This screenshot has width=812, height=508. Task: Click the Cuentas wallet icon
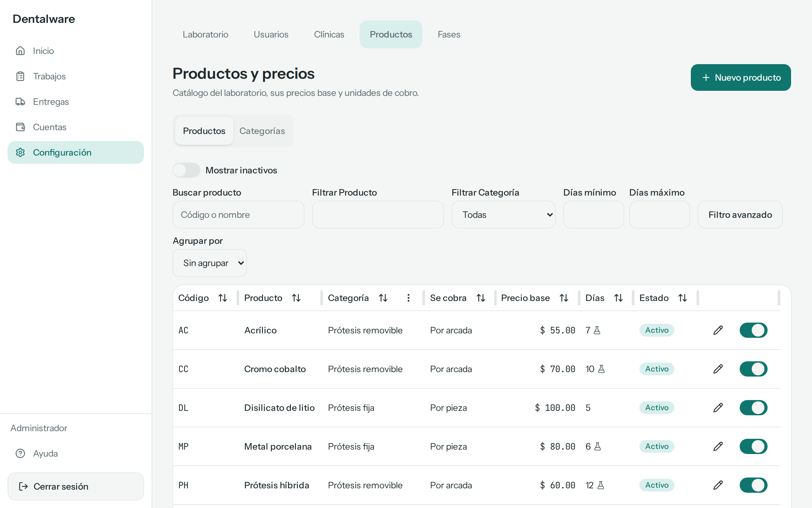point(21,127)
